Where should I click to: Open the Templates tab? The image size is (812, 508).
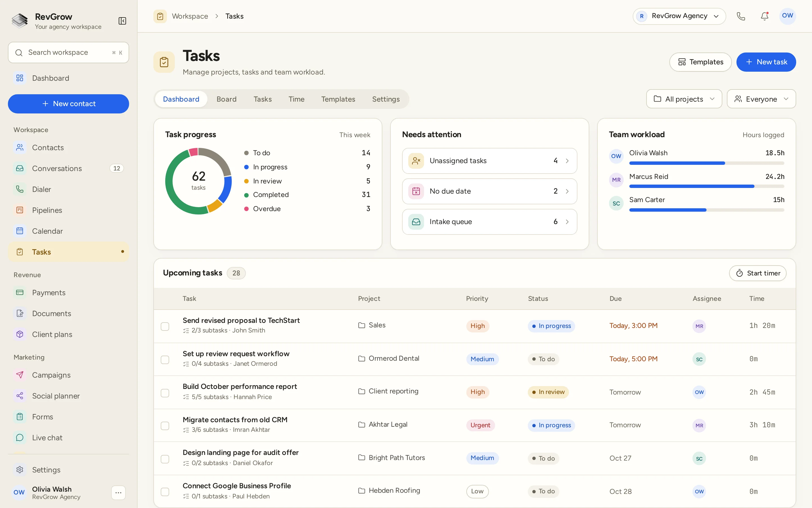(338, 99)
